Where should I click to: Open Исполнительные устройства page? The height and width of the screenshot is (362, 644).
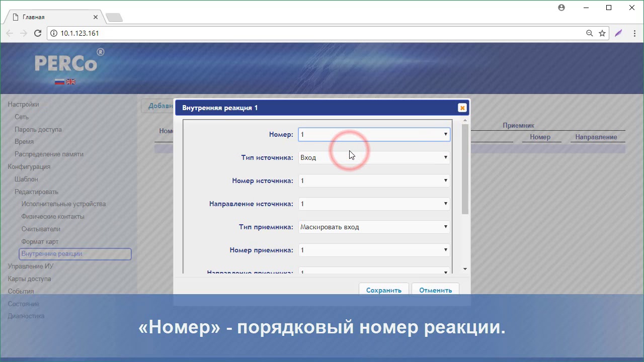(x=63, y=204)
